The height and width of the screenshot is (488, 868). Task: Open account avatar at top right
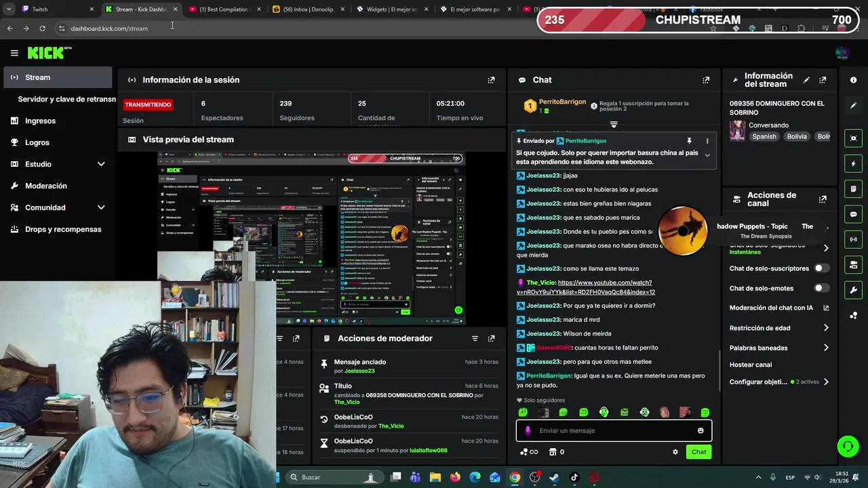pos(842,53)
